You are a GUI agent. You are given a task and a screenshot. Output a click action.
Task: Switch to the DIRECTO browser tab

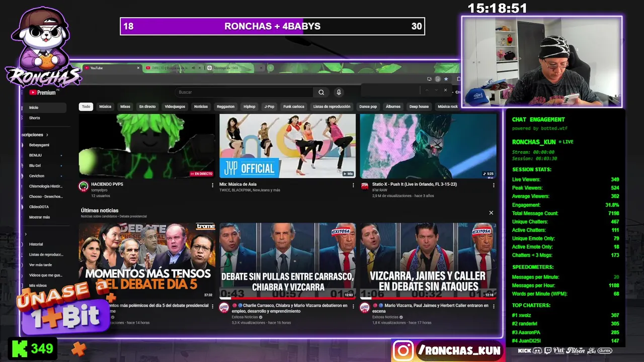tap(173, 68)
